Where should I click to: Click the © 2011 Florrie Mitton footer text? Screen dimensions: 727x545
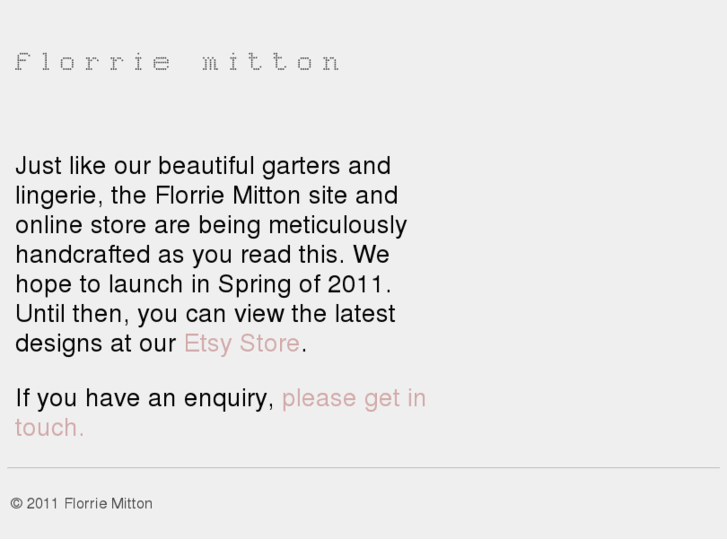coord(82,503)
